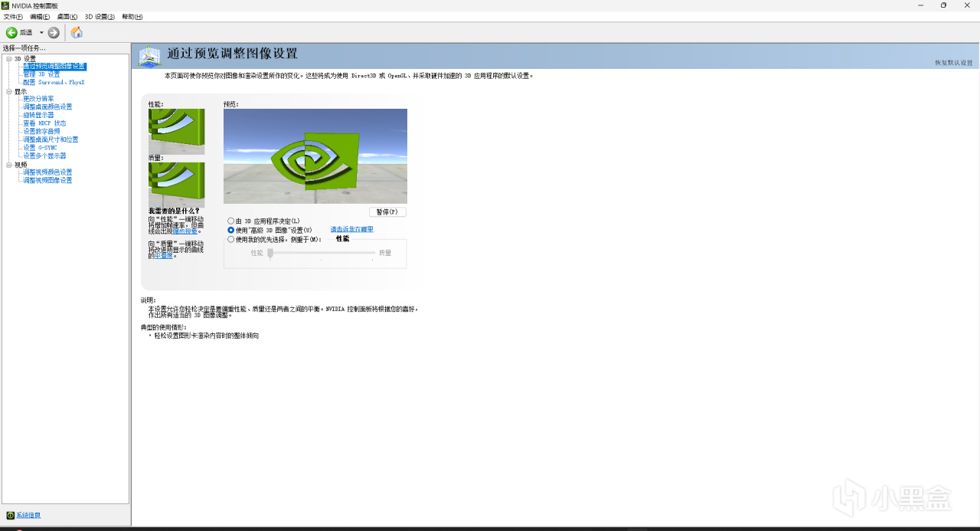The height and width of the screenshot is (531, 980).
Task: Select 管理 3D 设置 in the task tree
Action: tap(41, 74)
